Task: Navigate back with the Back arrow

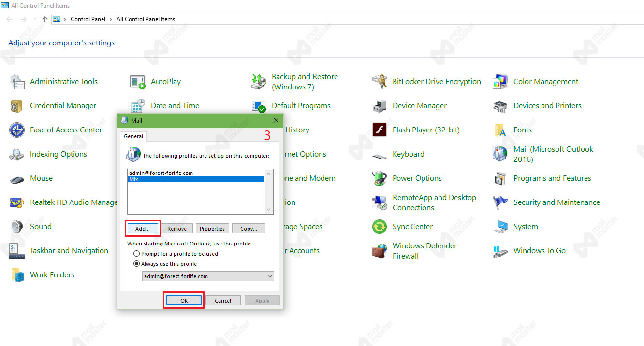Action: pyautogui.click(x=9, y=19)
